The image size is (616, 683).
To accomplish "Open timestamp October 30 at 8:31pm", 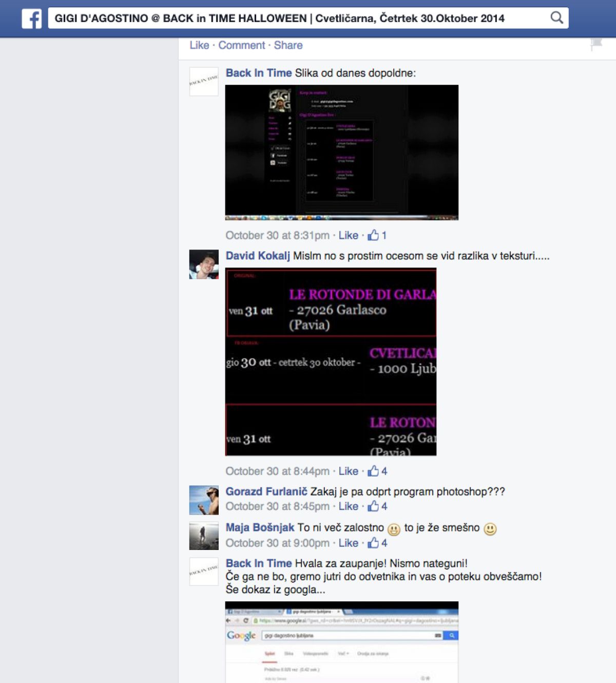I will (x=277, y=235).
